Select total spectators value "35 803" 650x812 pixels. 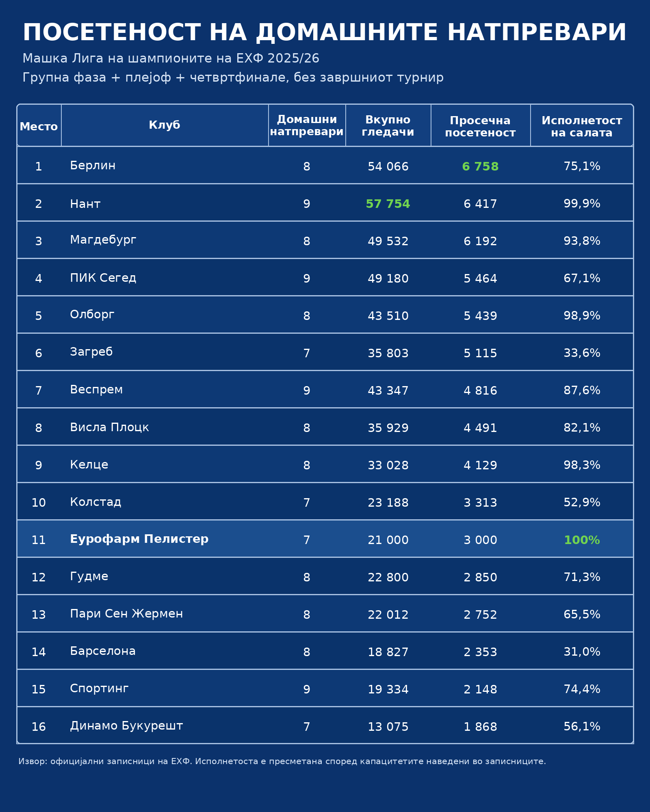point(388,353)
